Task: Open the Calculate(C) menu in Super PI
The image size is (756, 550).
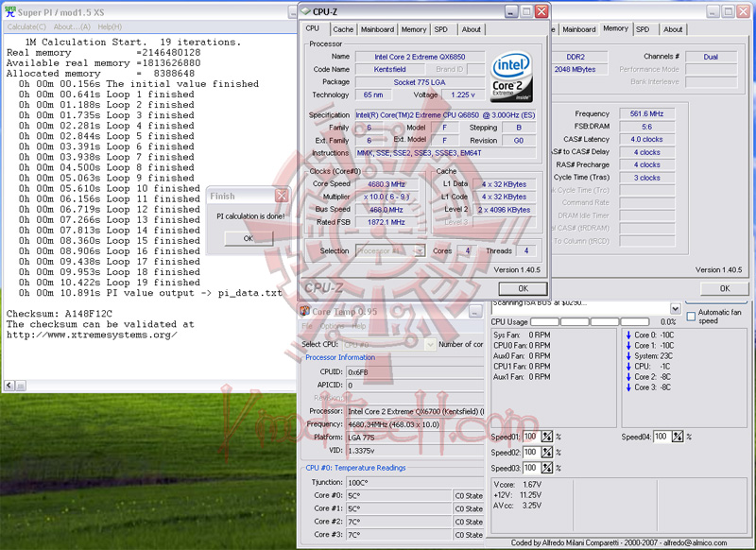Action: (x=26, y=27)
